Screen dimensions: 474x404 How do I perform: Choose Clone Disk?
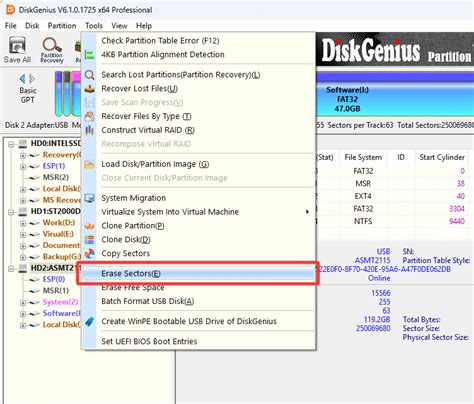(x=198, y=240)
